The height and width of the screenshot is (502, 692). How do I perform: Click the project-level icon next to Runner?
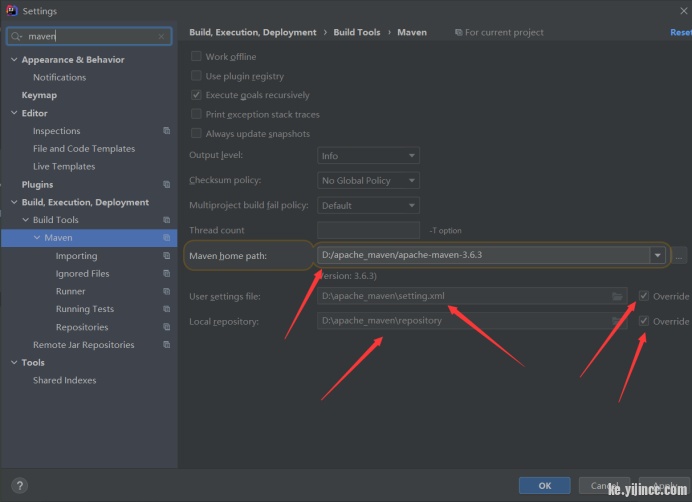tap(166, 291)
